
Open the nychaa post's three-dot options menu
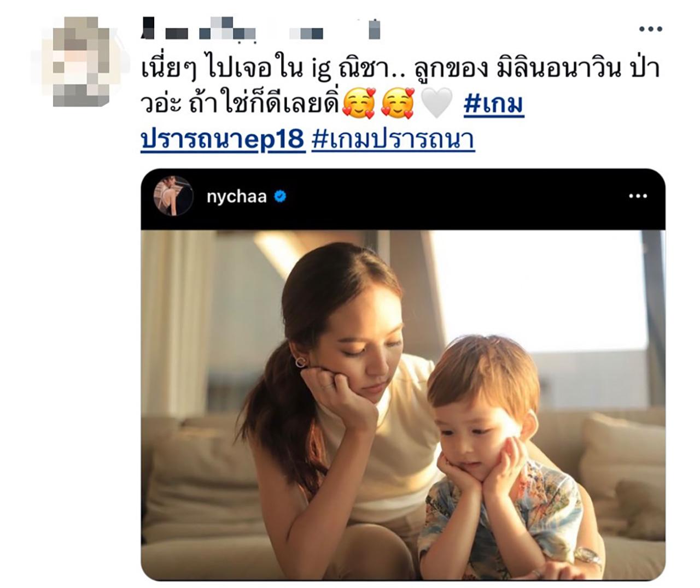pyautogui.click(x=638, y=196)
